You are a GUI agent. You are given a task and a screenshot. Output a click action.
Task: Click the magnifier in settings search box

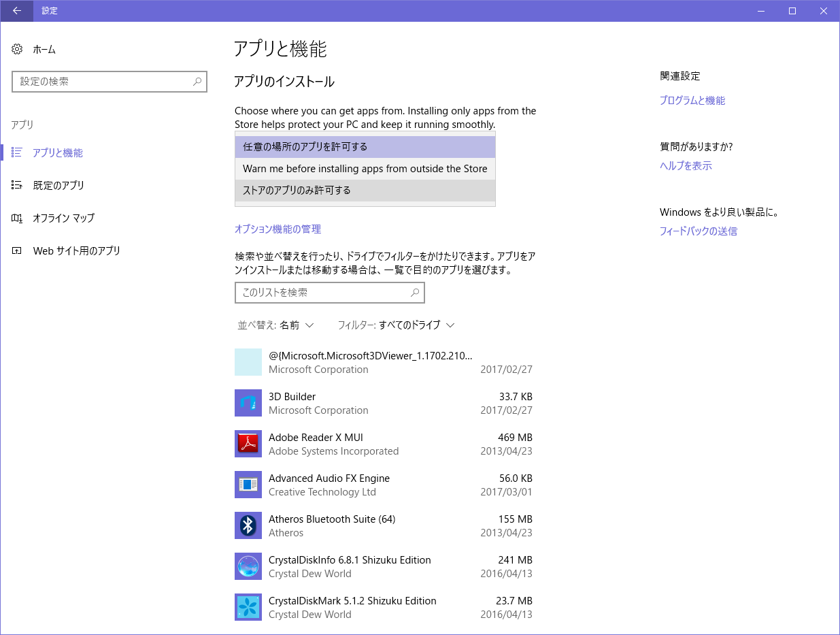(x=197, y=82)
